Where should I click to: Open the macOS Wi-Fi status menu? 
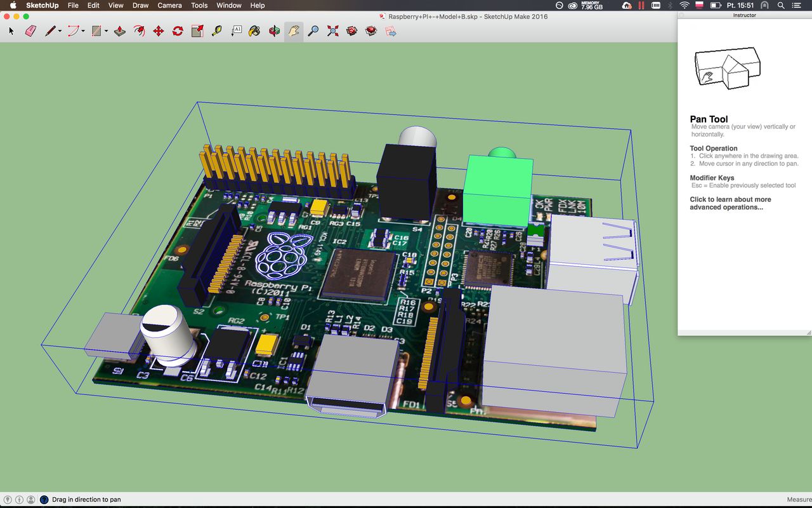(684, 5)
